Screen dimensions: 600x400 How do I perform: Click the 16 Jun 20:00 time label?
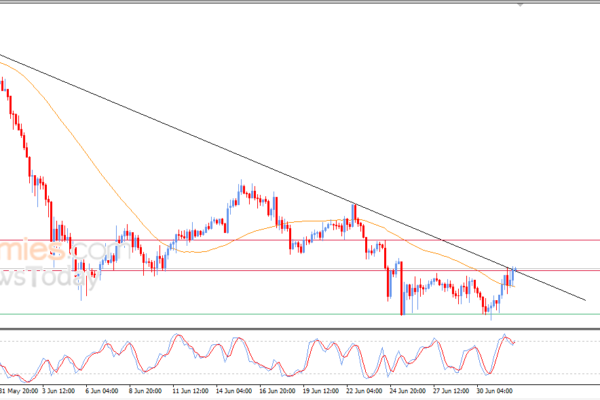click(x=277, y=391)
